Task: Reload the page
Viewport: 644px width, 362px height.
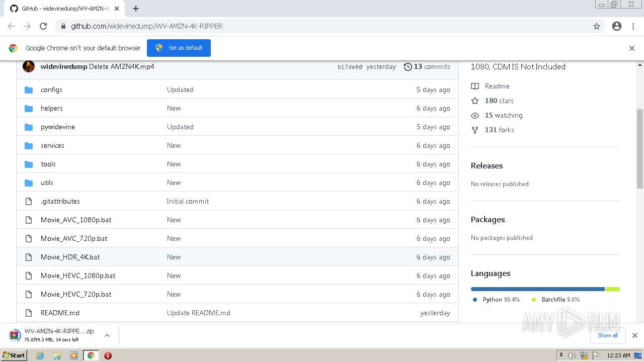Action: point(43,26)
